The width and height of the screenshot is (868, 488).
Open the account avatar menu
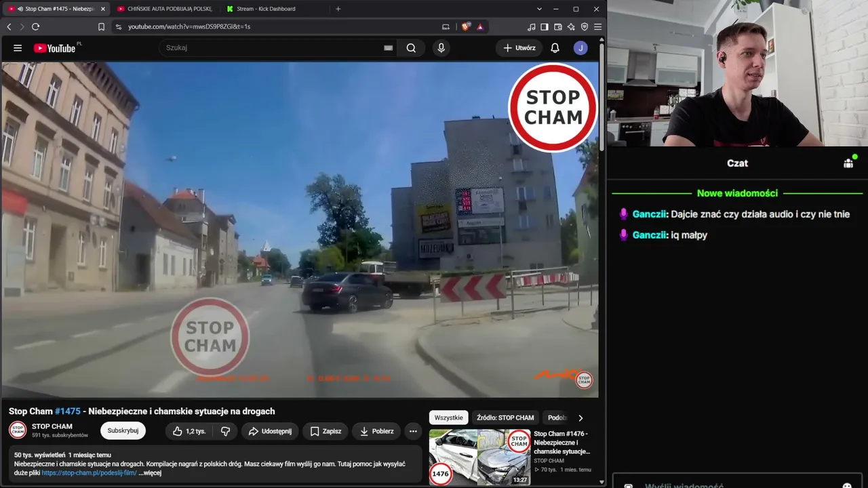point(580,48)
